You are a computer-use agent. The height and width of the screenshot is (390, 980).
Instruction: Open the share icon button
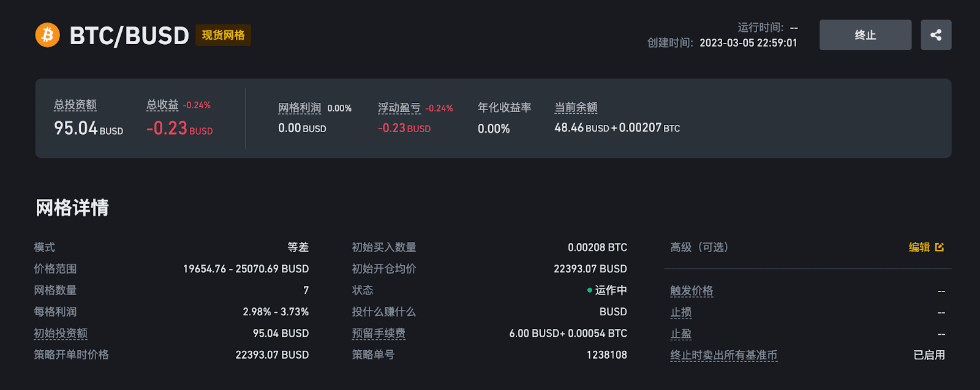[x=936, y=35]
